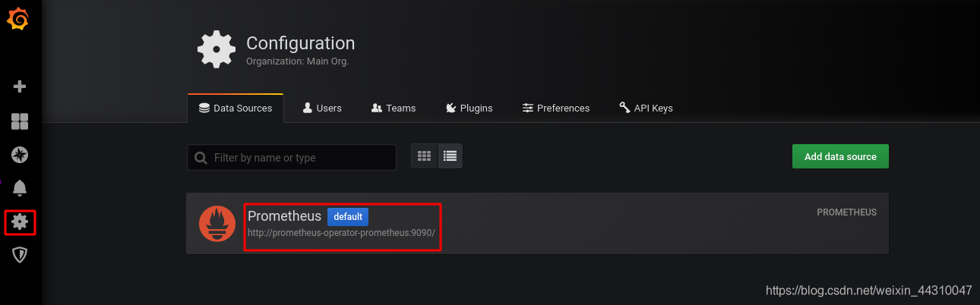The image size is (980, 305).
Task: Open the Grafana home logo
Action: click(x=18, y=20)
